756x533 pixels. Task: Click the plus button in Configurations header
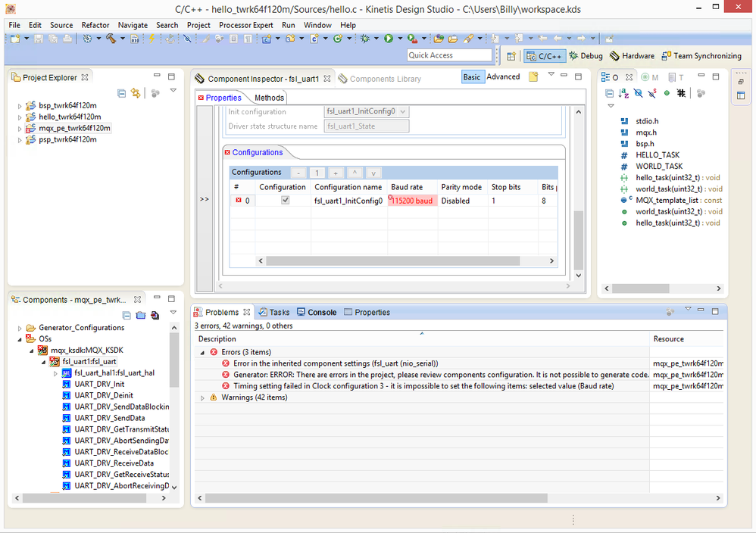pyautogui.click(x=336, y=173)
